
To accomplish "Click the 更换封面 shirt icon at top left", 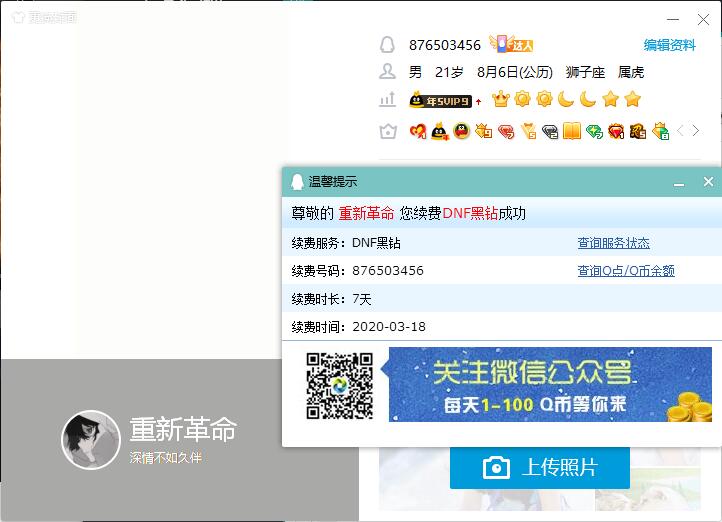I will pos(18,17).
